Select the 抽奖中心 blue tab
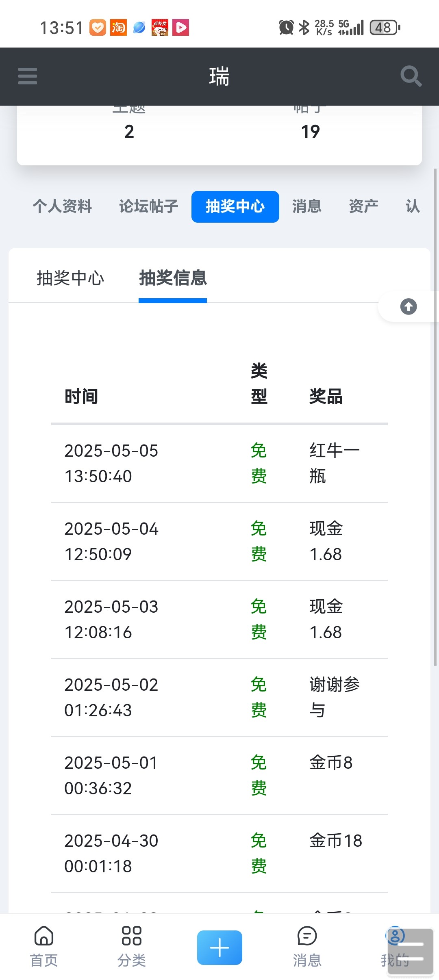 click(x=235, y=206)
